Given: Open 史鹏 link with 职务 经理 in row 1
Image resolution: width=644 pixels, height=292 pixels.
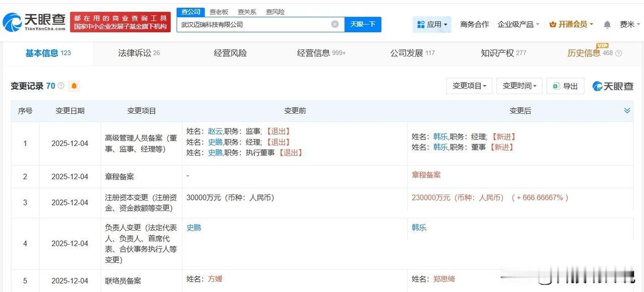Looking at the screenshot, I should 215,141.
